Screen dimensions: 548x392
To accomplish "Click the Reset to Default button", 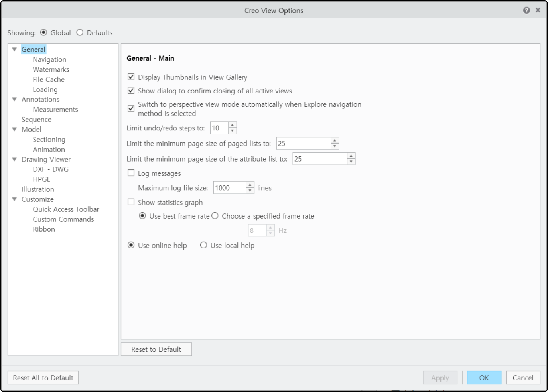I will tap(156, 349).
